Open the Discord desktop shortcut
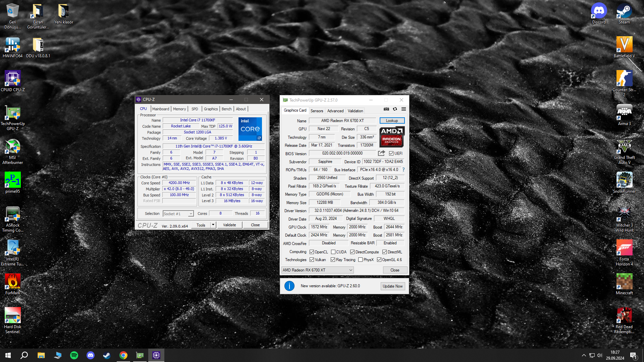 coord(599,14)
